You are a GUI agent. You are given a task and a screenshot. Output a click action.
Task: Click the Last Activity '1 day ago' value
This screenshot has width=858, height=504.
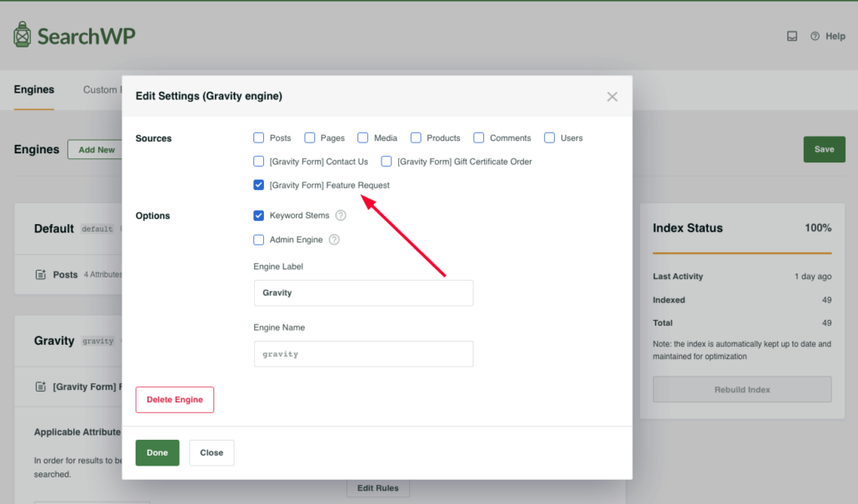coord(812,277)
